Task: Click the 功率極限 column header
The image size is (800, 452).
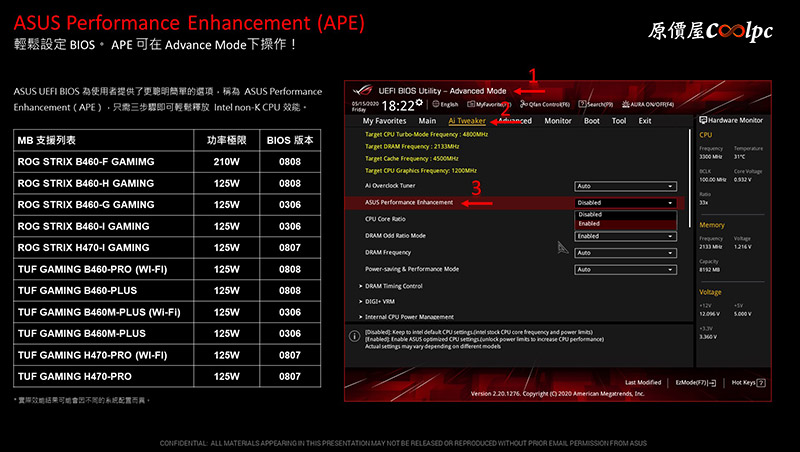Action: pos(227,140)
